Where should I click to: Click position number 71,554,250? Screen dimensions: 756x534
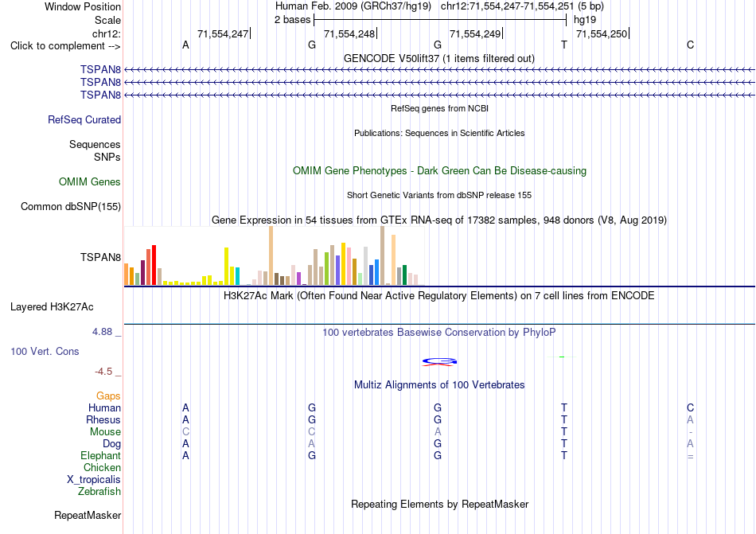click(602, 33)
